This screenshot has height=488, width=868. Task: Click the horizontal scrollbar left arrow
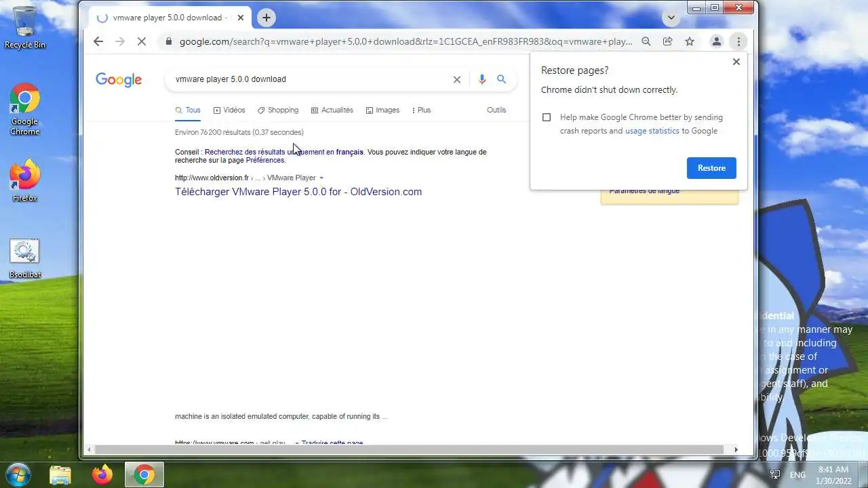coord(88,449)
